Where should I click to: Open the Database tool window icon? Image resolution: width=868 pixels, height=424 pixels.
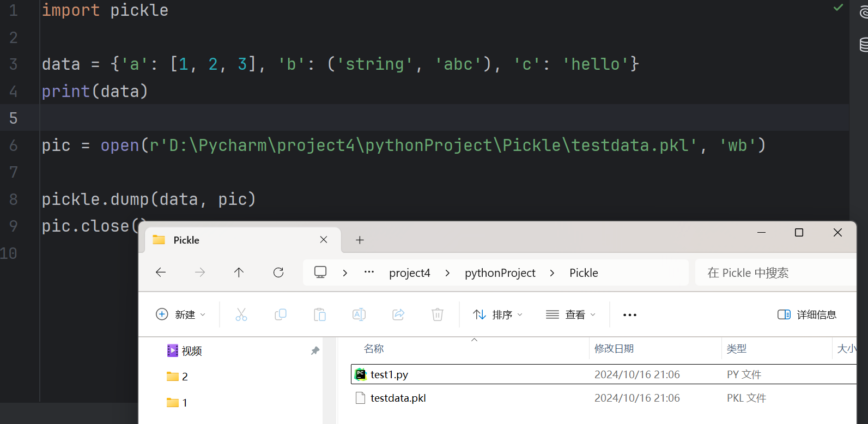tap(864, 44)
